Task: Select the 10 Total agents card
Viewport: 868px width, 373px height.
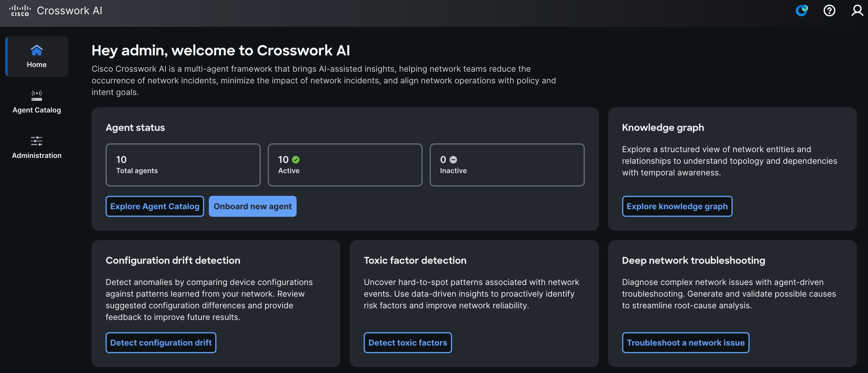Action: pos(183,165)
